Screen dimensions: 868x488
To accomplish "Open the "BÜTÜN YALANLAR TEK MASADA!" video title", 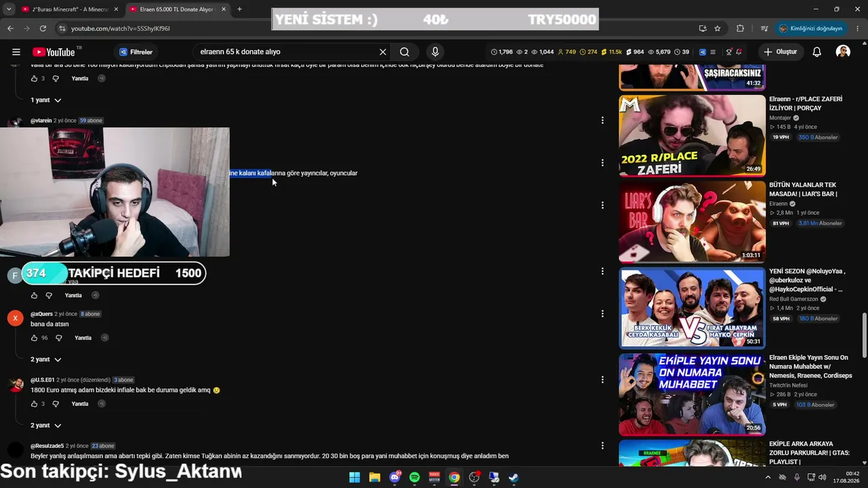I will (803, 189).
